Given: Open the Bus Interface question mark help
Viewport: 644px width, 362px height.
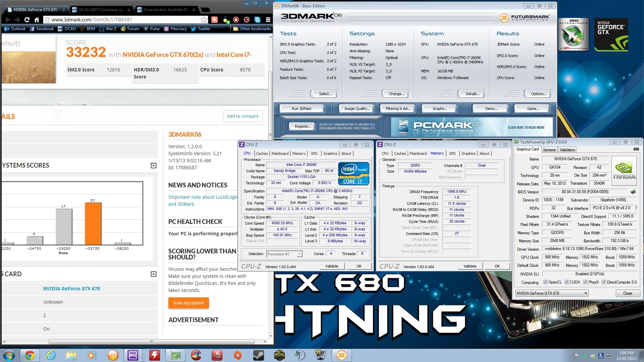Looking at the screenshot, I should 636,208.
